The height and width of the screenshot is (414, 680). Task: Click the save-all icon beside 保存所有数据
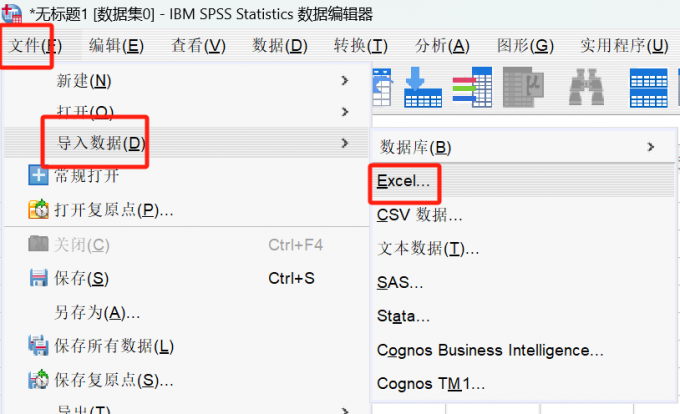38,346
